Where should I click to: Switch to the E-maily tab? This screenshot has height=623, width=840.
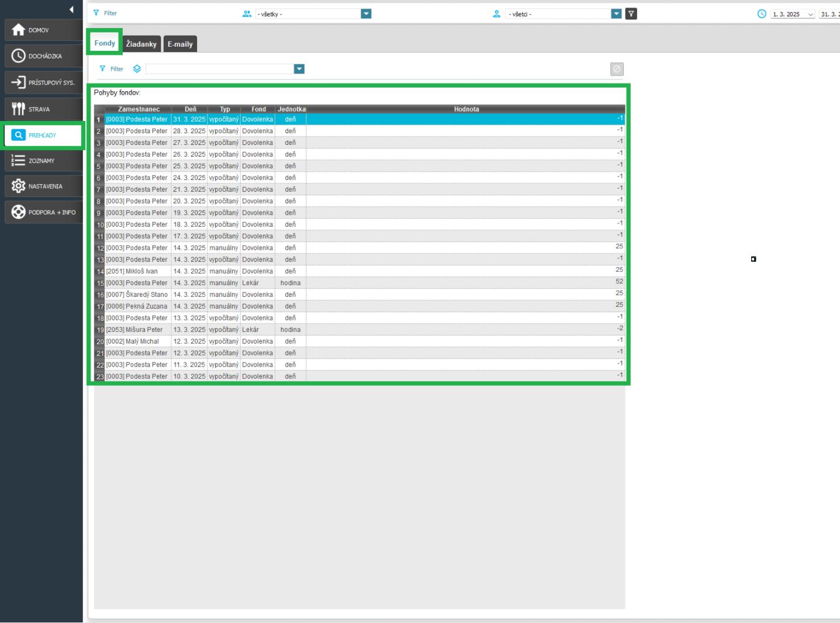(180, 44)
